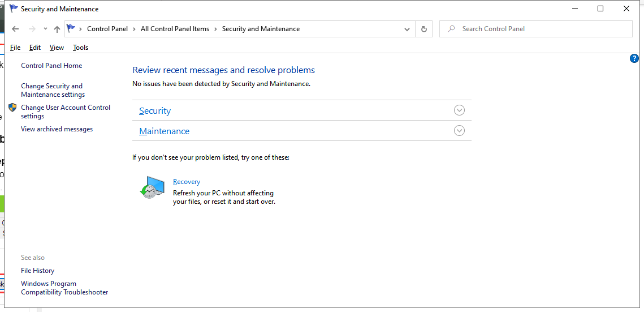Click 'Review recent messages and resolve problems' heading
644x312 pixels.
[x=223, y=70]
